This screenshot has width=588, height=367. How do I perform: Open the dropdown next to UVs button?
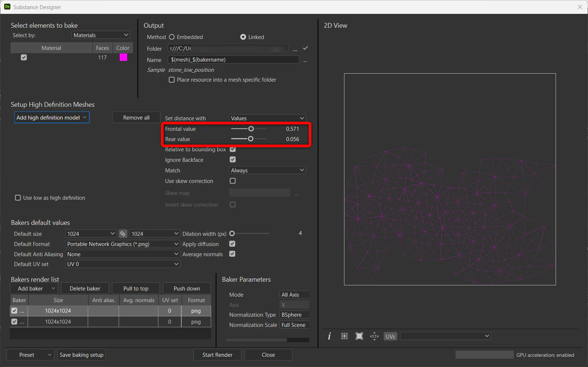tap(446, 336)
